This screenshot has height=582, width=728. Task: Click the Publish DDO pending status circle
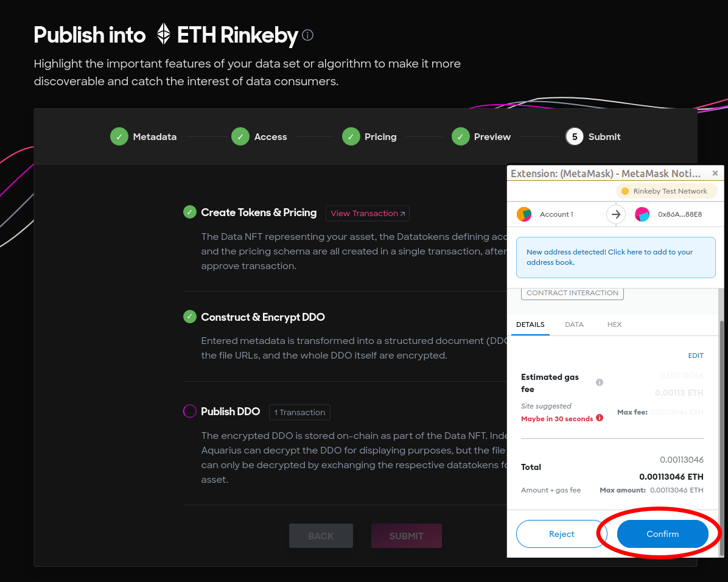189,411
